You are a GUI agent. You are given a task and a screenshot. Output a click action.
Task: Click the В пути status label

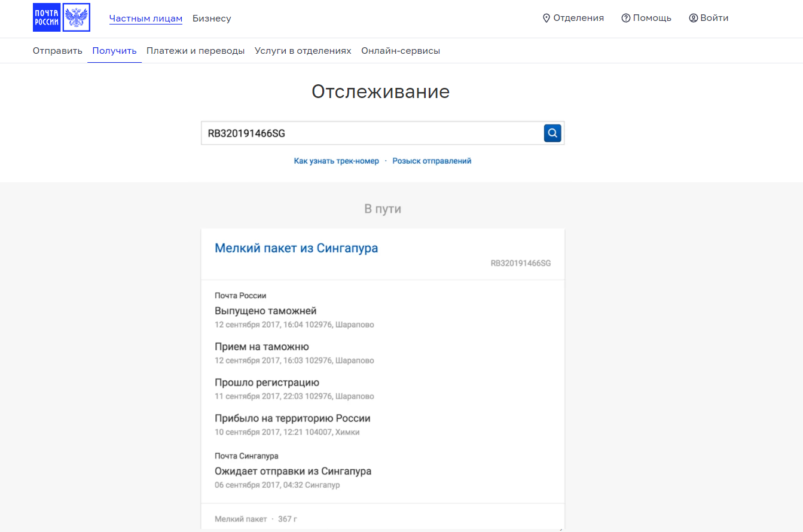383,209
